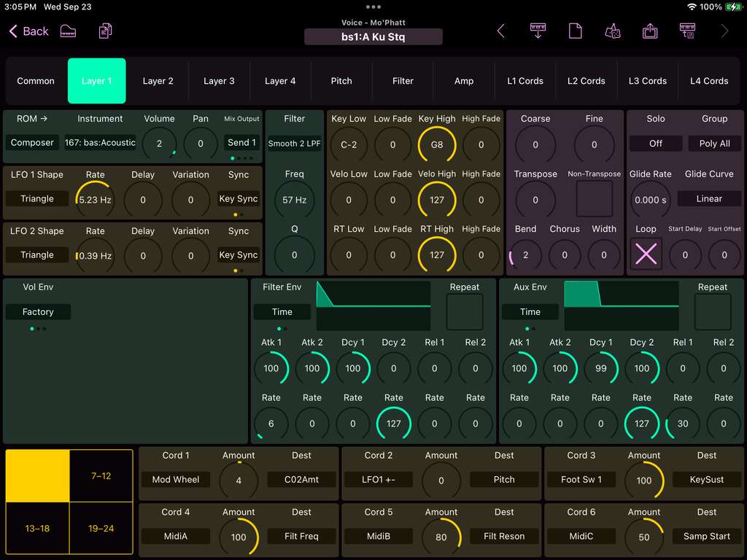Select Cord 2 destination Pitch
The height and width of the screenshot is (560, 747).
[x=504, y=480]
